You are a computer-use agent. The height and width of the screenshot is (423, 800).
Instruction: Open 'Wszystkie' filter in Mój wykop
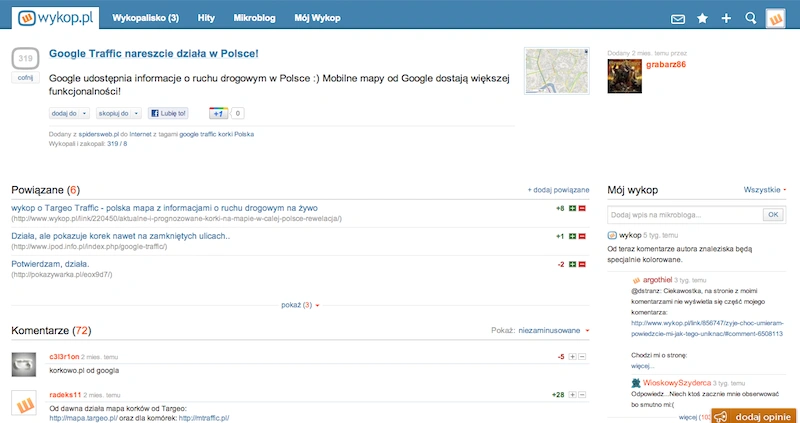coord(765,190)
